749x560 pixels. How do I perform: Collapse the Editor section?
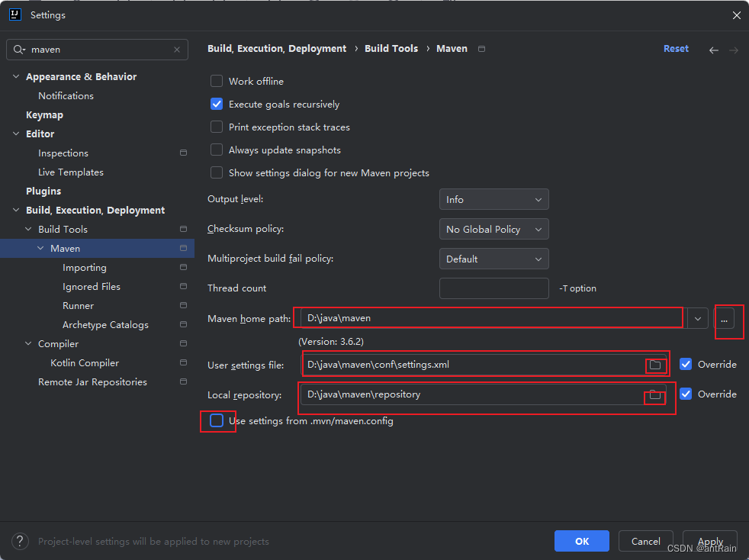click(16, 134)
